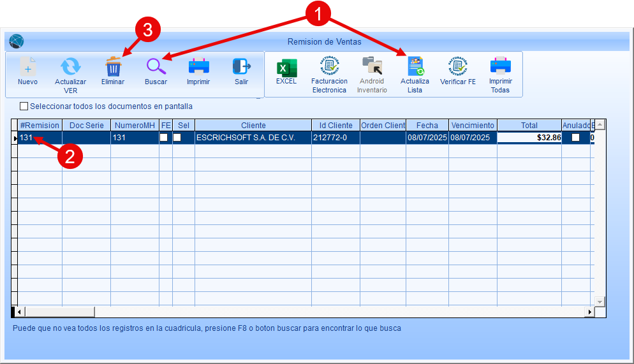
Task: Click the Android Inventario icon
Action: pos(372,66)
